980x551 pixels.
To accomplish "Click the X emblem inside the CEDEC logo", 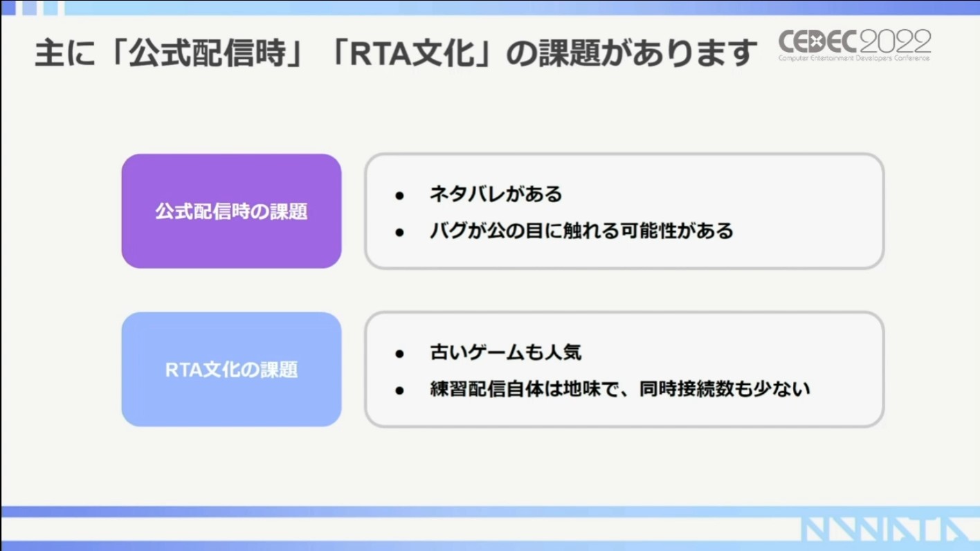I will 816,42.
